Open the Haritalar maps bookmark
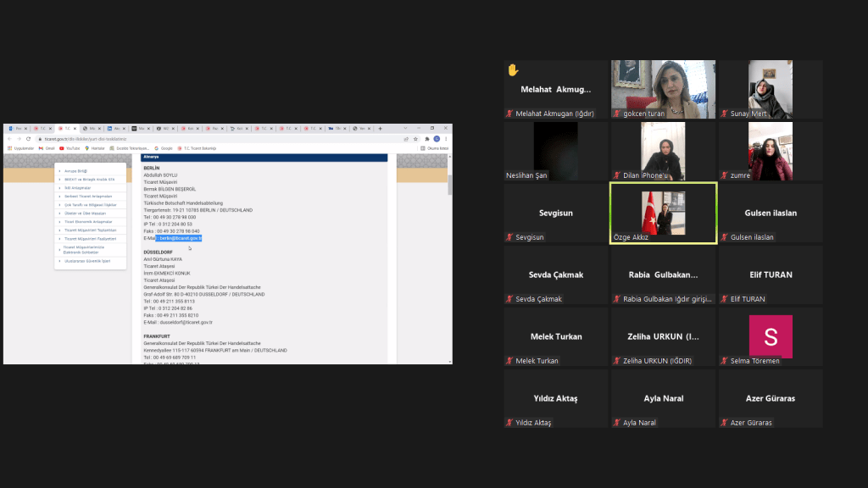The height and width of the screenshot is (488, 868). tap(95, 148)
